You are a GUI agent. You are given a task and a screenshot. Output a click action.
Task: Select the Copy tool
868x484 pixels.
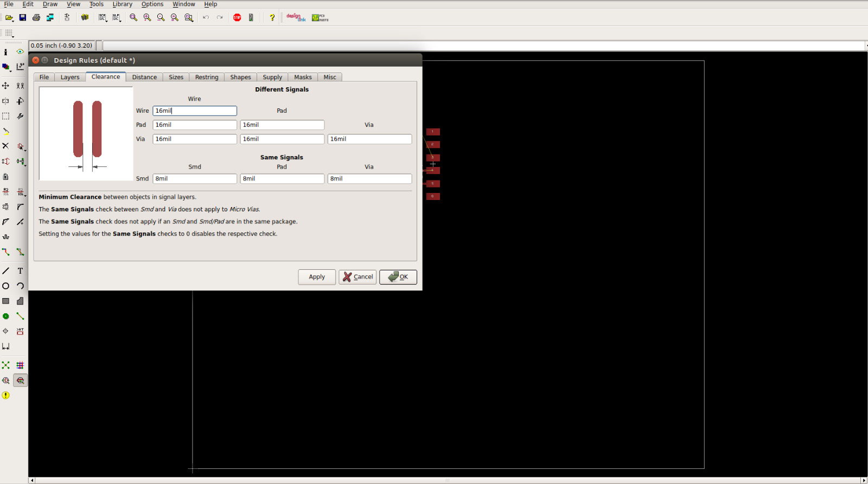tap(20, 86)
